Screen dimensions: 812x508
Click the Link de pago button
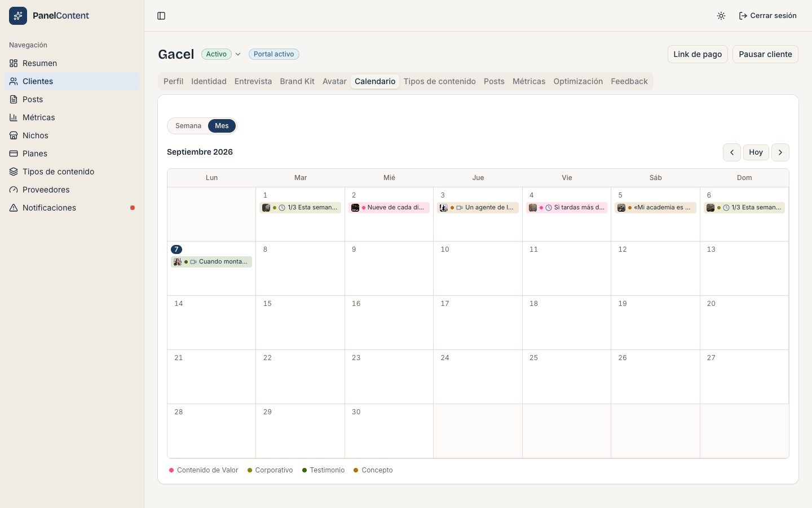tap(698, 54)
